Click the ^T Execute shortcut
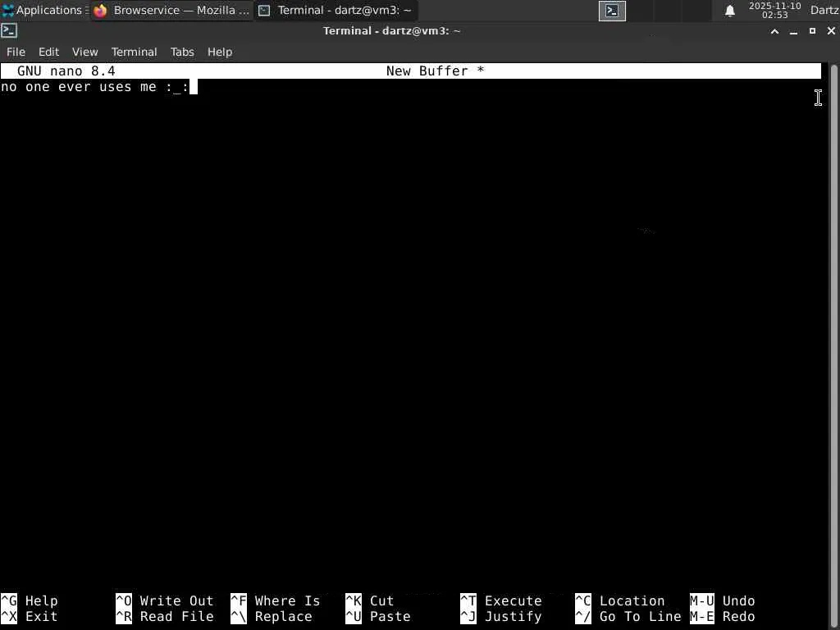840x630 pixels. 501,600
